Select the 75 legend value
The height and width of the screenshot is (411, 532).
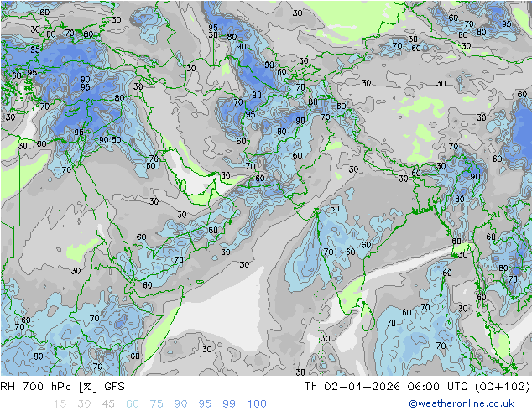click(156, 403)
